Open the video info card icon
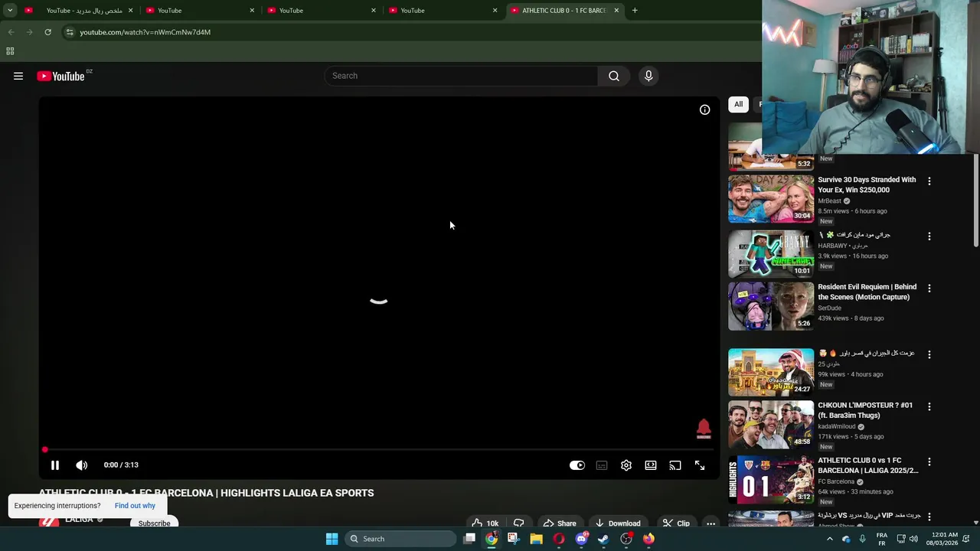980x551 pixels. [704, 109]
